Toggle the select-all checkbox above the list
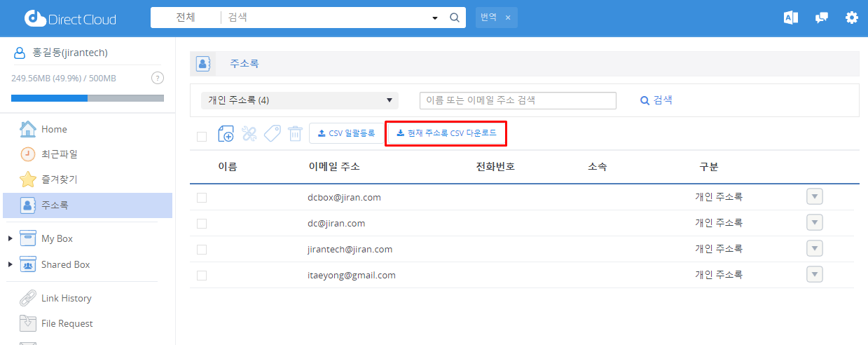 click(202, 136)
